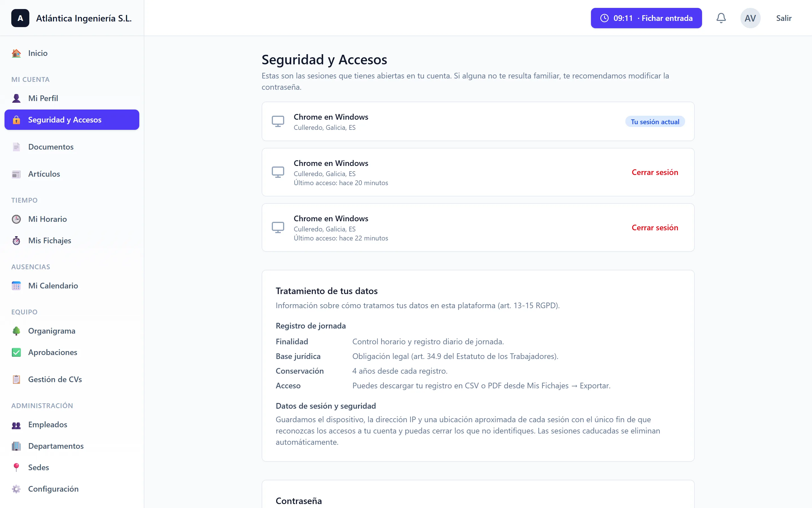Show the Organigrama page
Screen dimensions: 812x508
click(72, 331)
